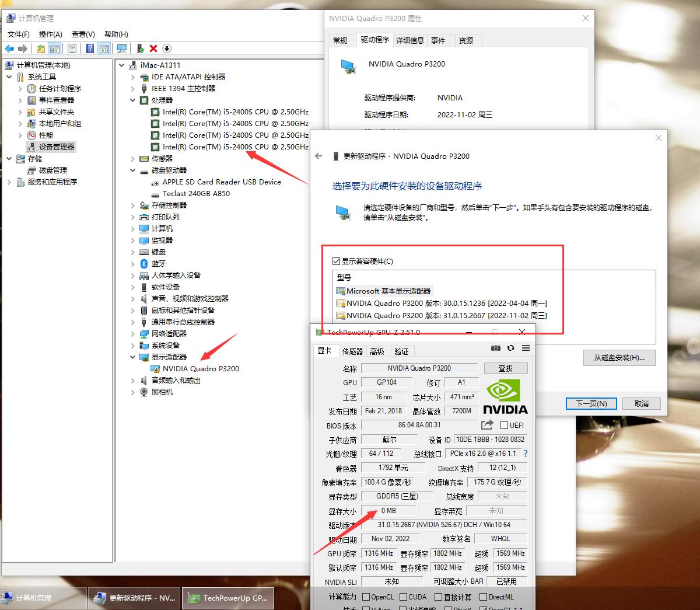700x610 pixels.
Task: Switch to 传感器 tab in GPU-Z
Action: (352, 351)
